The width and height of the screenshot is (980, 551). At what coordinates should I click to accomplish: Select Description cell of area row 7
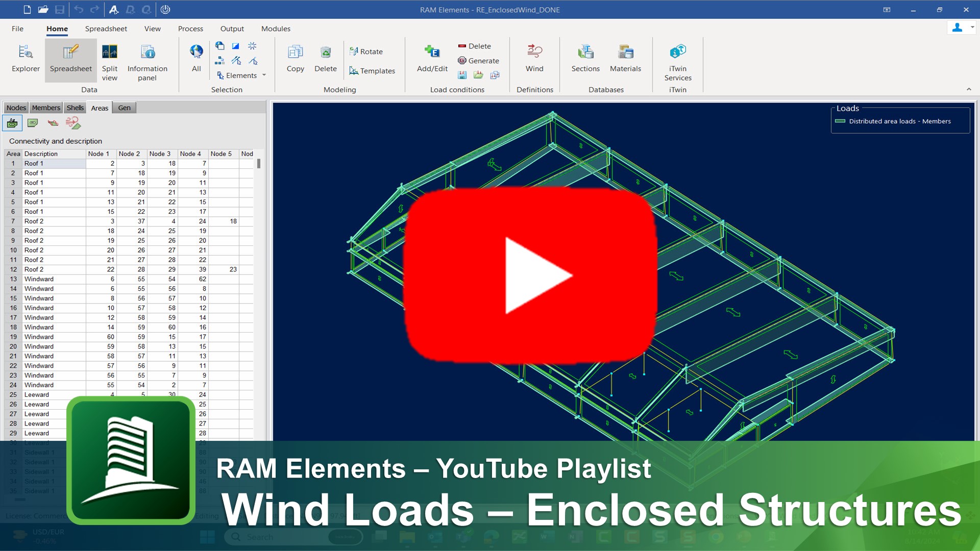(x=54, y=221)
